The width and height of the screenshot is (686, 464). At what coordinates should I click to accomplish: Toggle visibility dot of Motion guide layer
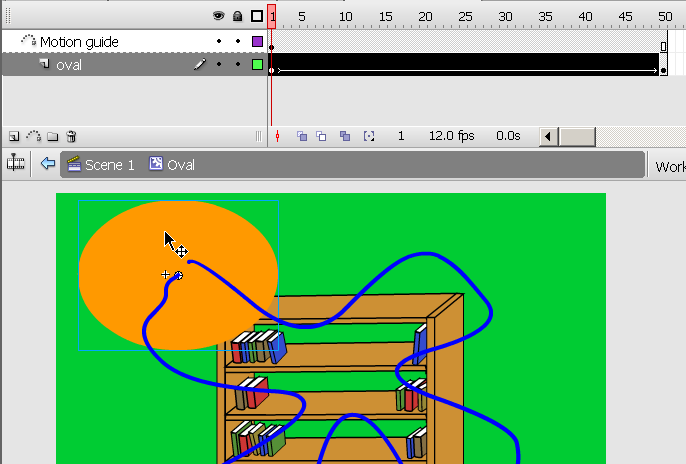(x=219, y=42)
